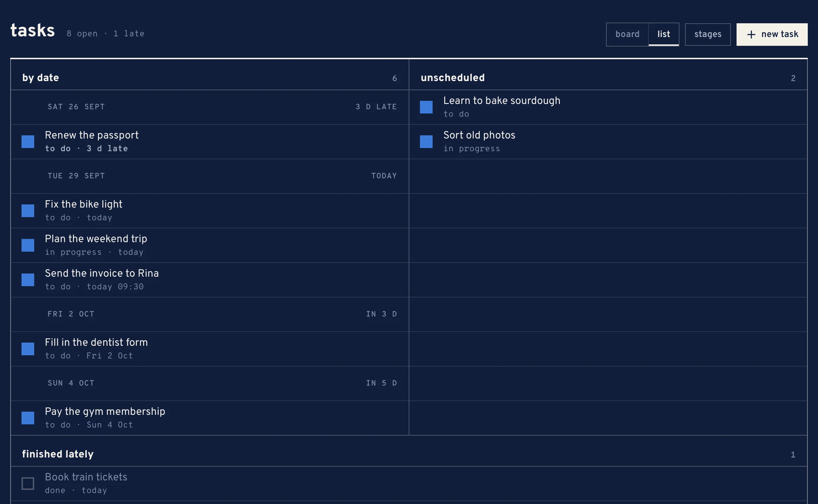Click the 'IN 3 D' label

click(x=381, y=314)
